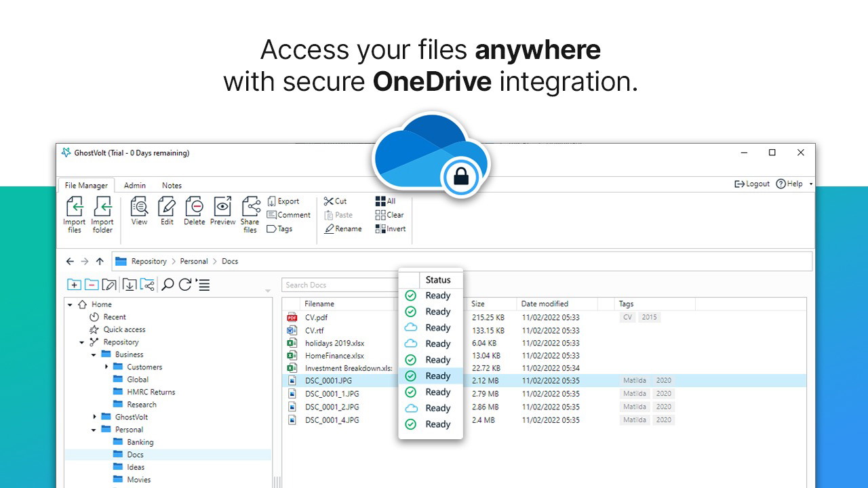Switch to the Admin tab
Screen dimensions: 868x488
(134, 185)
